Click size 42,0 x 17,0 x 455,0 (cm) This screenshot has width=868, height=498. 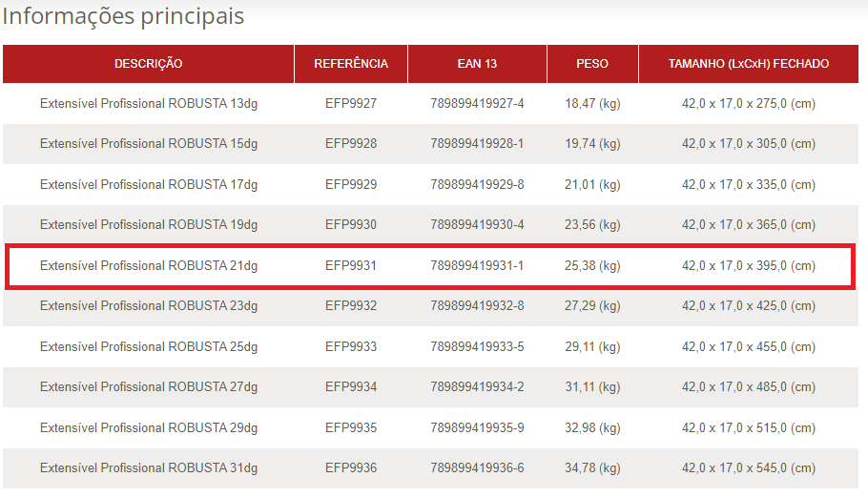[749, 346]
